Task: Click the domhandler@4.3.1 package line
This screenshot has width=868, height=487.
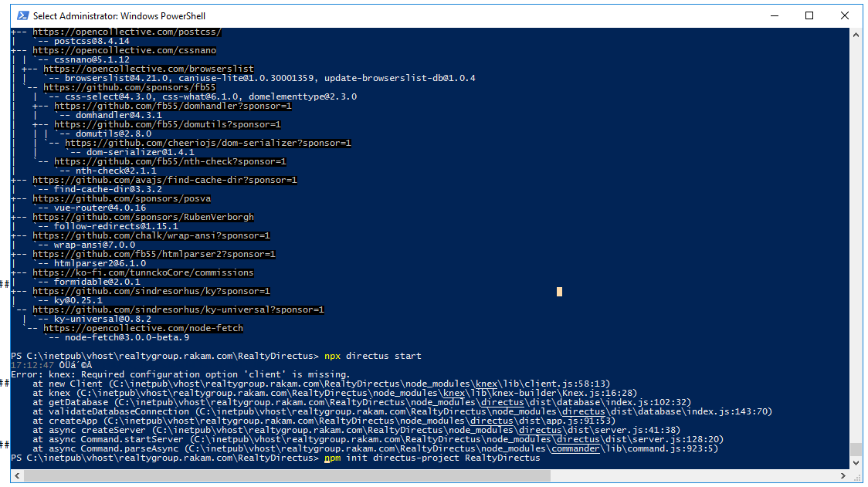Action: (x=118, y=115)
